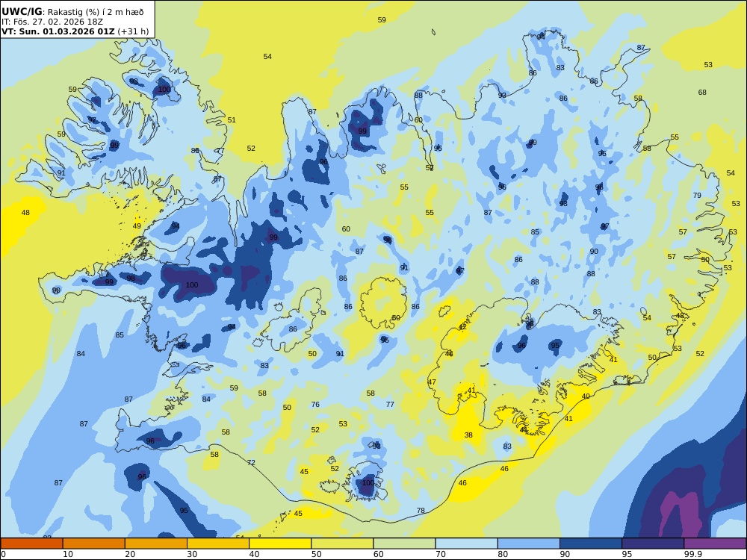
Task: Click the legend tick label 95
Action: pyautogui.click(x=627, y=554)
